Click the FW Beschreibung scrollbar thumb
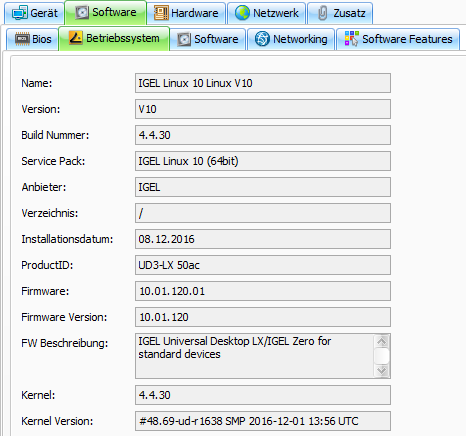The width and height of the screenshot is (466, 436). click(x=382, y=356)
